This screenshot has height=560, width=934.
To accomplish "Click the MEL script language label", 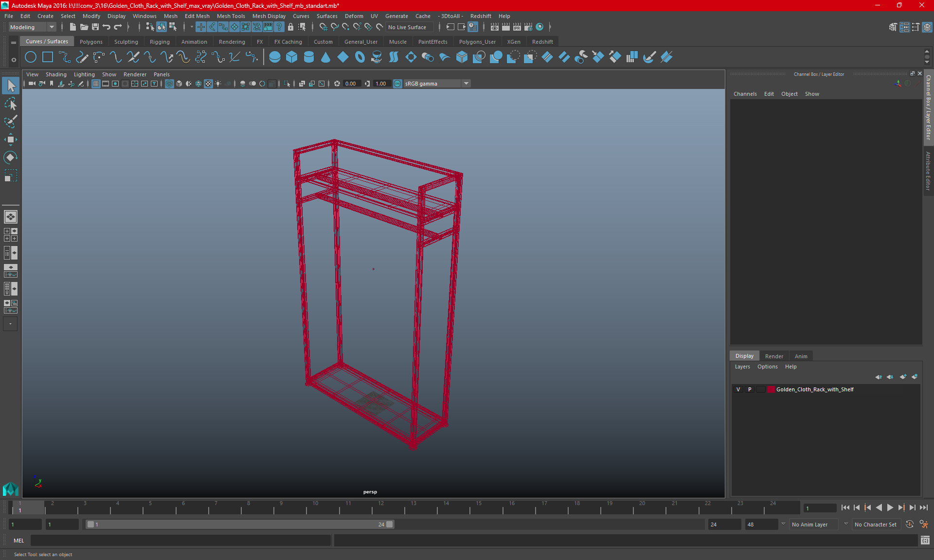I will [x=18, y=541].
